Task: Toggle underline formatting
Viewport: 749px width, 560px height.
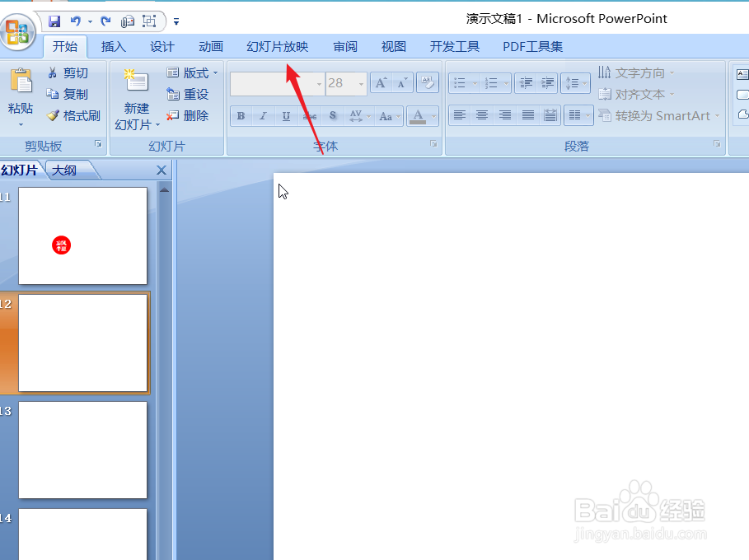Action: (x=286, y=116)
